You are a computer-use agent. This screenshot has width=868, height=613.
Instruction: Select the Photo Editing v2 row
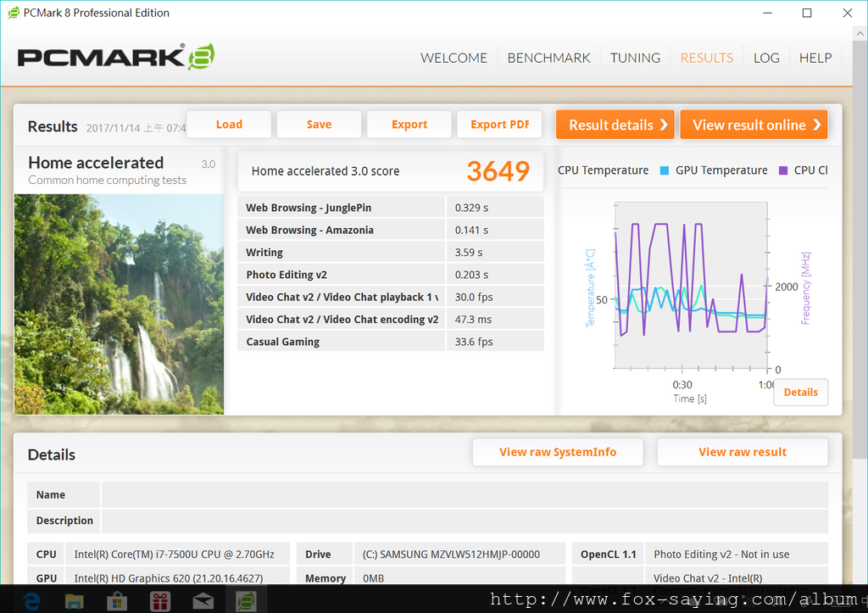(x=390, y=275)
